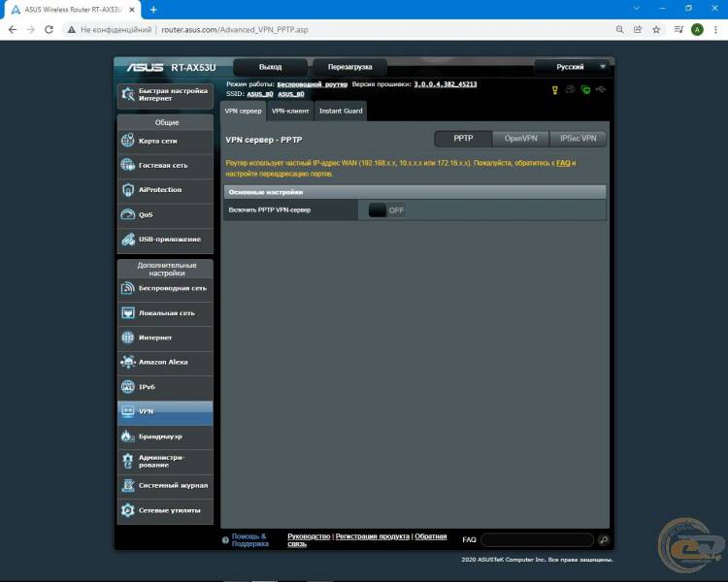Screen dimensions: 728x582
Task: Open System Log (Системный журнал) icon
Action: click(x=128, y=485)
